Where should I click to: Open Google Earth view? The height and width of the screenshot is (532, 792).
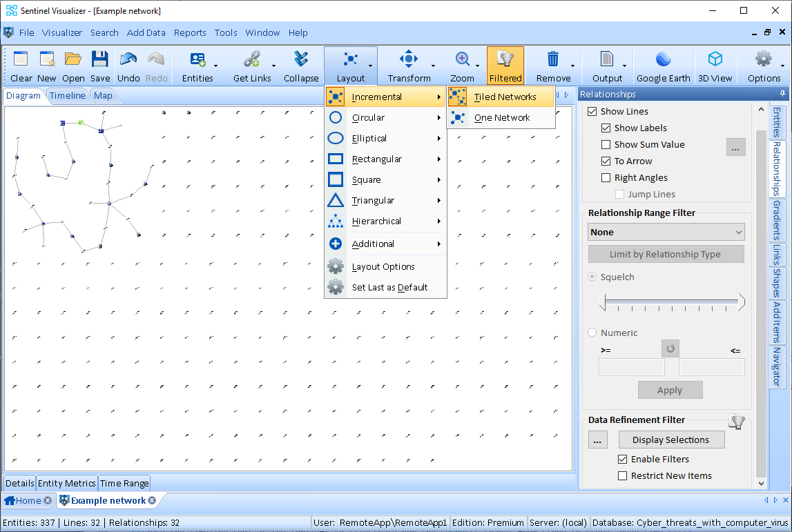coord(663,59)
